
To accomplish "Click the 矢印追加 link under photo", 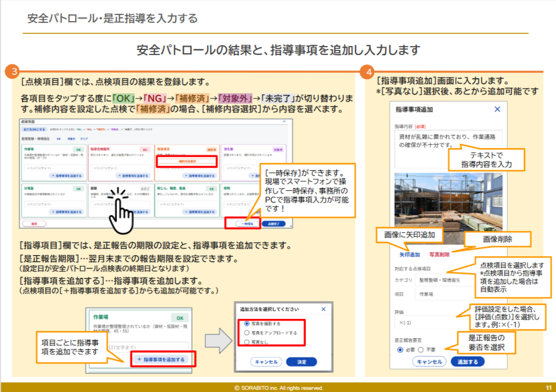I will click(410, 255).
